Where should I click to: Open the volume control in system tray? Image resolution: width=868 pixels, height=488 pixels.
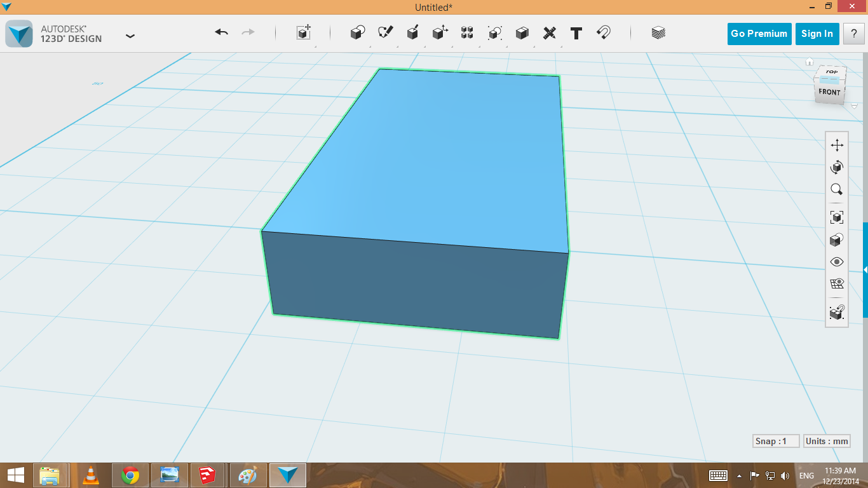pos(785,475)
